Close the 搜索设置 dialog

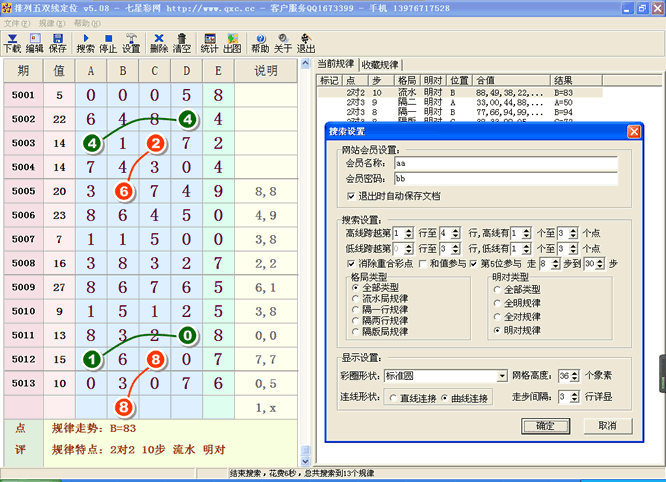(x=634, y=132)
